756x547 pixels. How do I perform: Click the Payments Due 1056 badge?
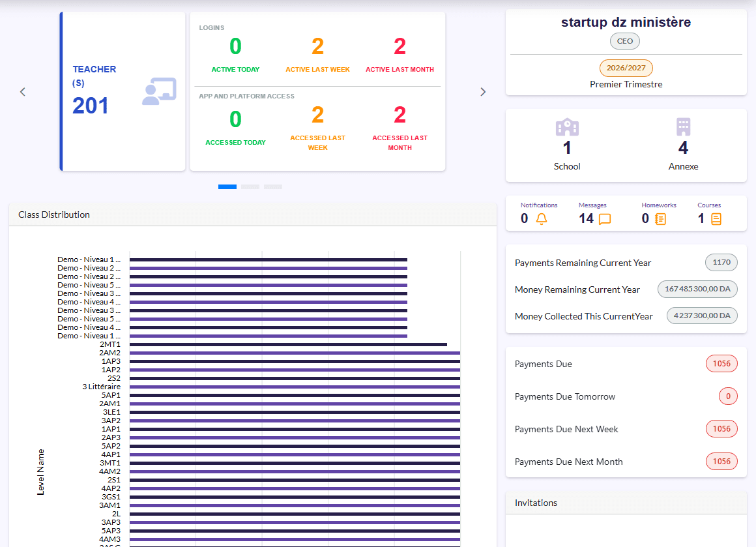tap(721, 364)
